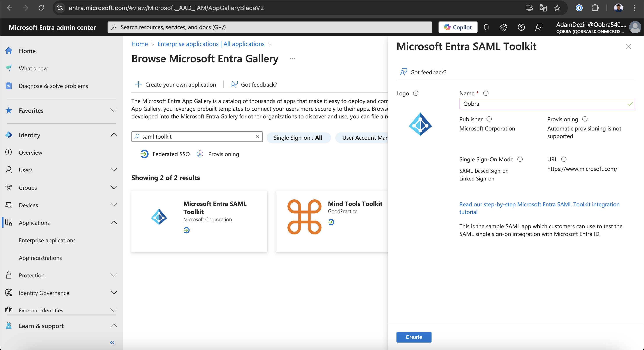Open portal settings gear icon

[x=504, y=27]
